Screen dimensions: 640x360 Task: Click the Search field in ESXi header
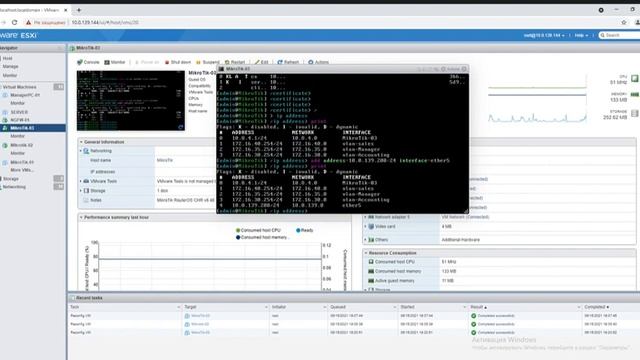(620, 36)
